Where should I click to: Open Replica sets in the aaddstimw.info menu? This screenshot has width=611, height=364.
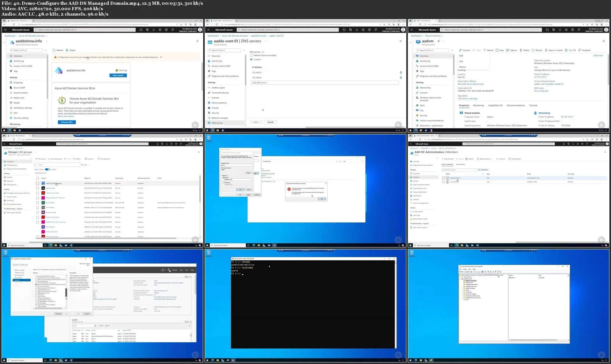19,98
